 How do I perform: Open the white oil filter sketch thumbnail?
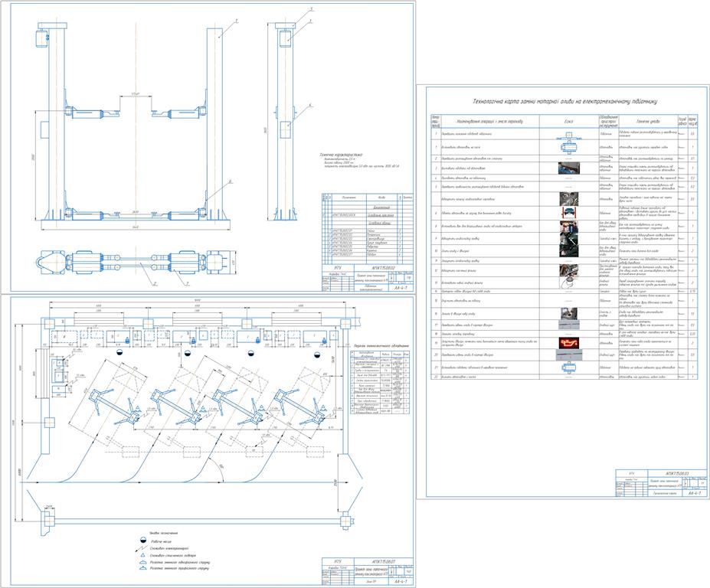[569, 283]
